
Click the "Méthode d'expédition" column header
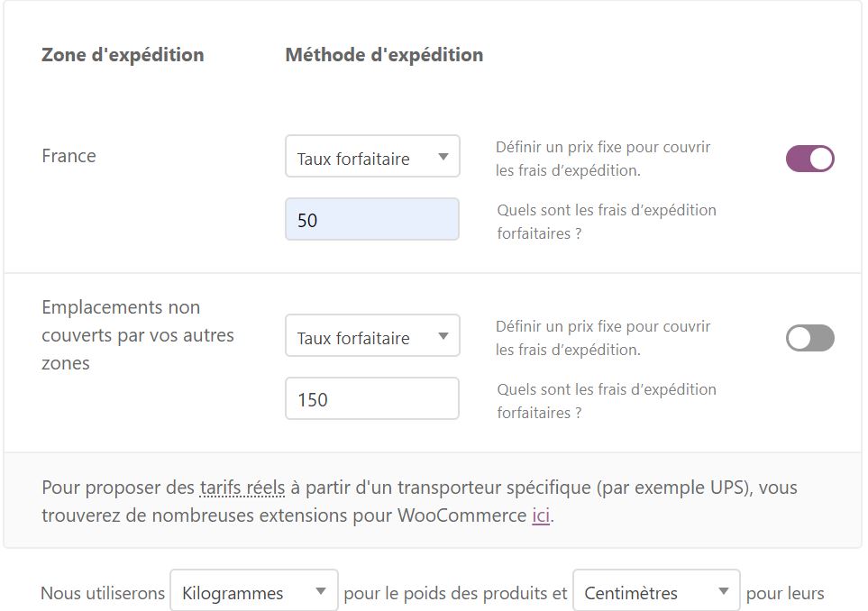click(x=383, y=54)
